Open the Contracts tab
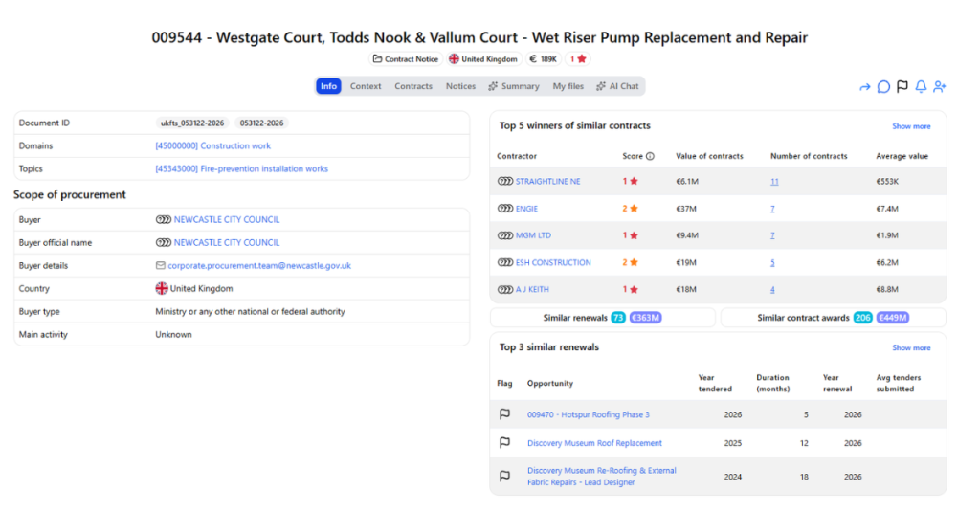 click(413, 86)
